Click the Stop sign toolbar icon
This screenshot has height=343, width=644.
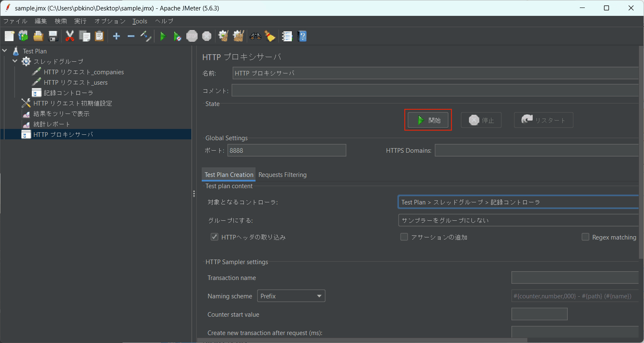coord(192,36)
